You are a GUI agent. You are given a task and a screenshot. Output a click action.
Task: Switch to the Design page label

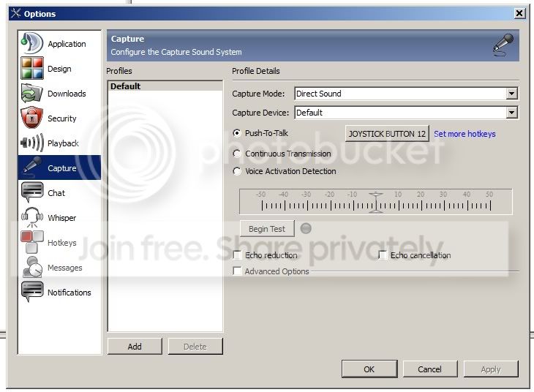pyautogui.click(x=59, y=69)
